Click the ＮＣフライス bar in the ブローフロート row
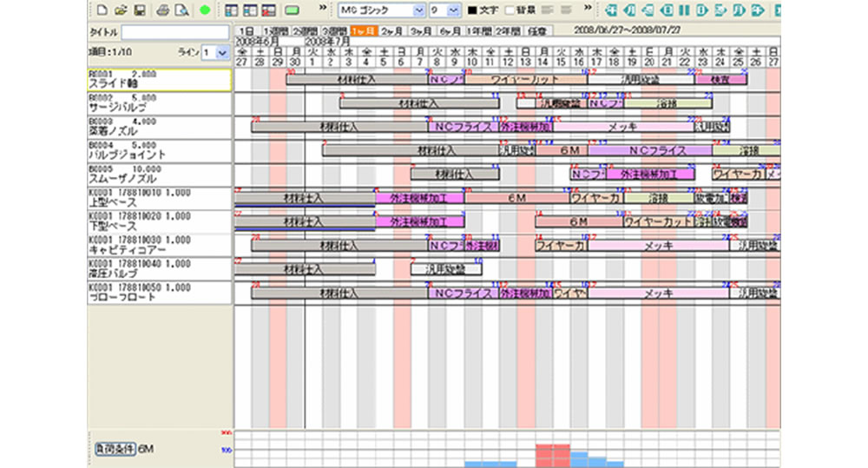The image size is (868, 468). click(x=464, y=293)
